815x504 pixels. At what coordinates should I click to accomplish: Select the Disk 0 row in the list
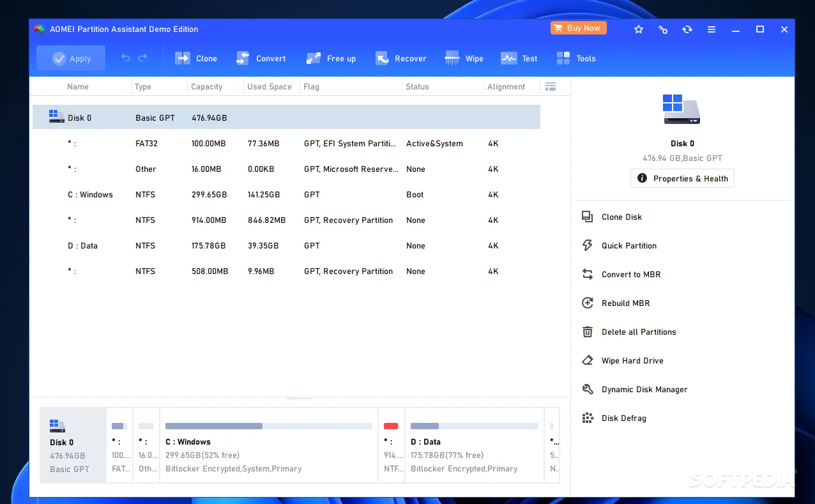click(286, 118)
